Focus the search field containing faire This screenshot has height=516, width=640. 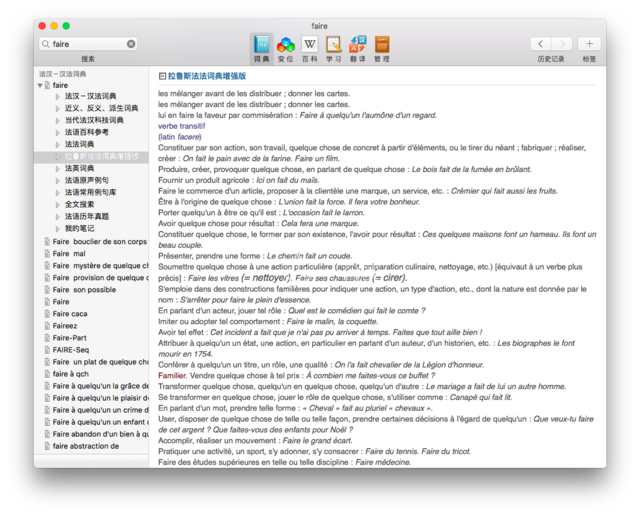88,44
